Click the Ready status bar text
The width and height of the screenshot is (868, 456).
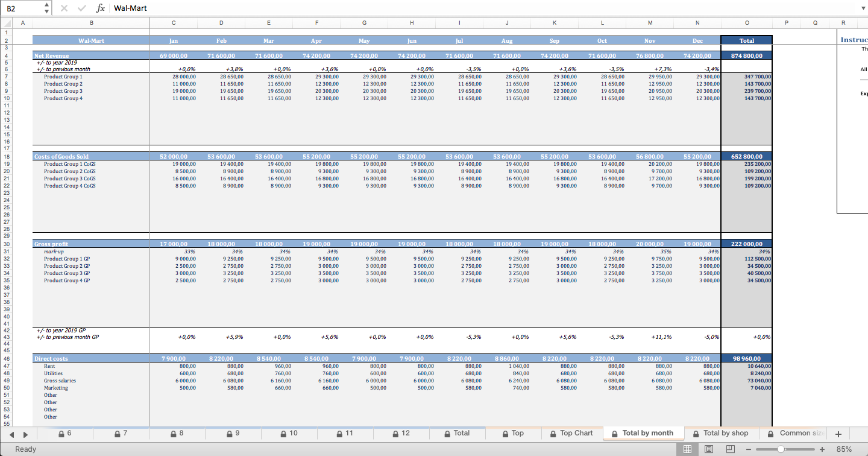26,449
